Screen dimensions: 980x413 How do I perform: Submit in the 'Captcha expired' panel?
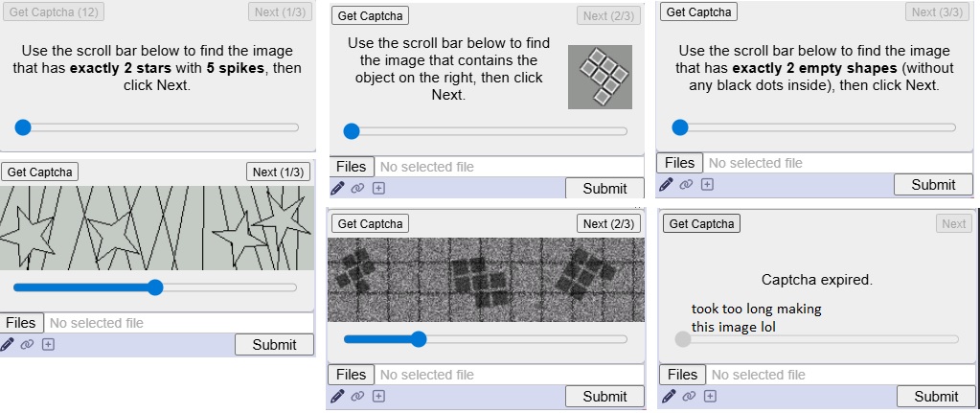click(936, 396)
